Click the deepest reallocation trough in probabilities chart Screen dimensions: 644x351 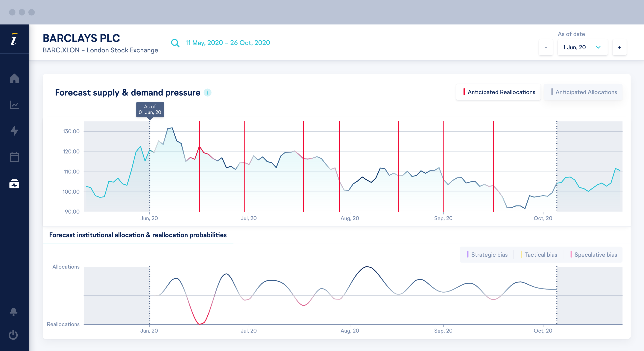(199, 324)
